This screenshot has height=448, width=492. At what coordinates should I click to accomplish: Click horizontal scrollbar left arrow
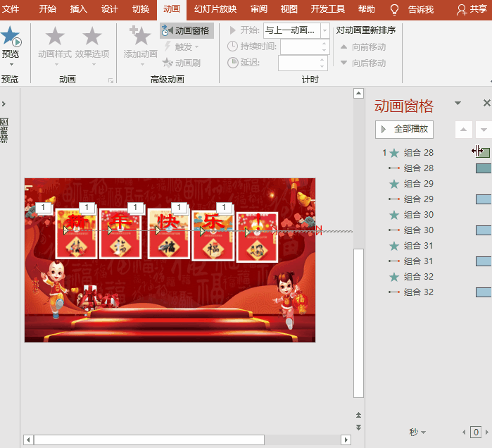pyautogui.click(x=28, y=440)
